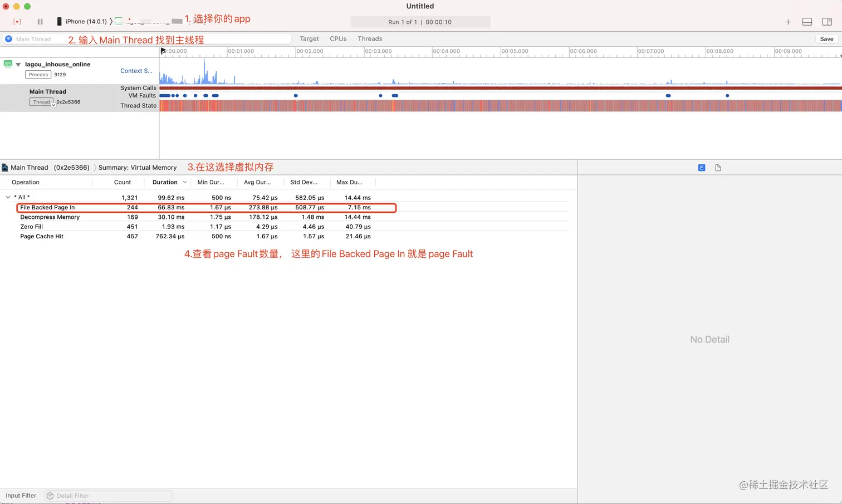Open the Summary: Virtual Memory breadcrumb menu

point(138,168)
